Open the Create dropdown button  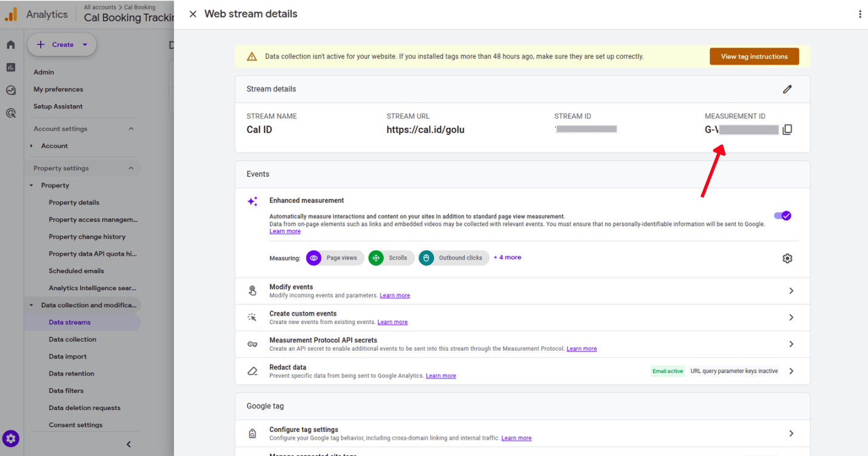click(x=62, y=44)
